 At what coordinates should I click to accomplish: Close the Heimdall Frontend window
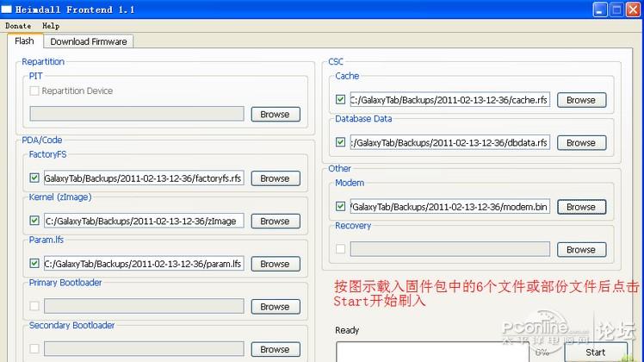click(633, 9)
